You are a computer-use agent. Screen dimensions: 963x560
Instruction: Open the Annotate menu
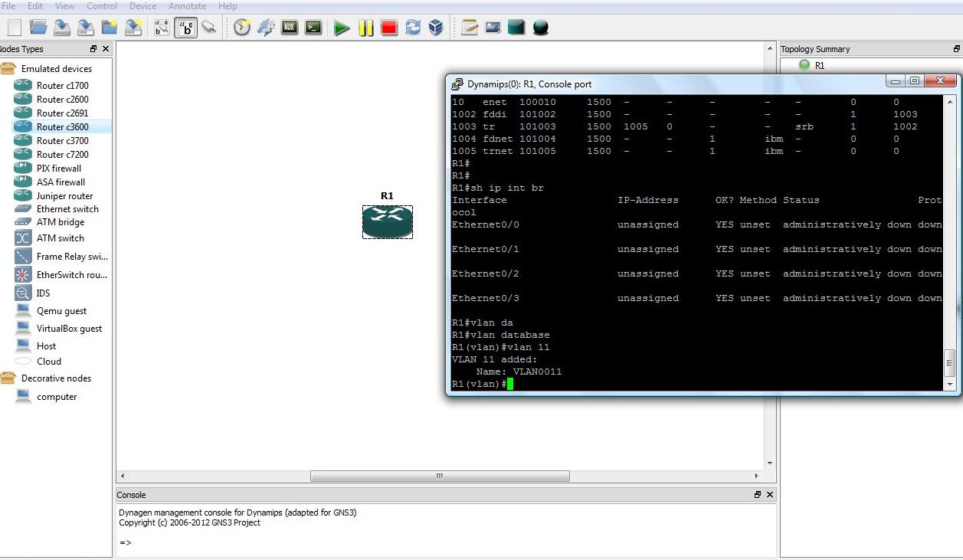click(x=187, y=6)
